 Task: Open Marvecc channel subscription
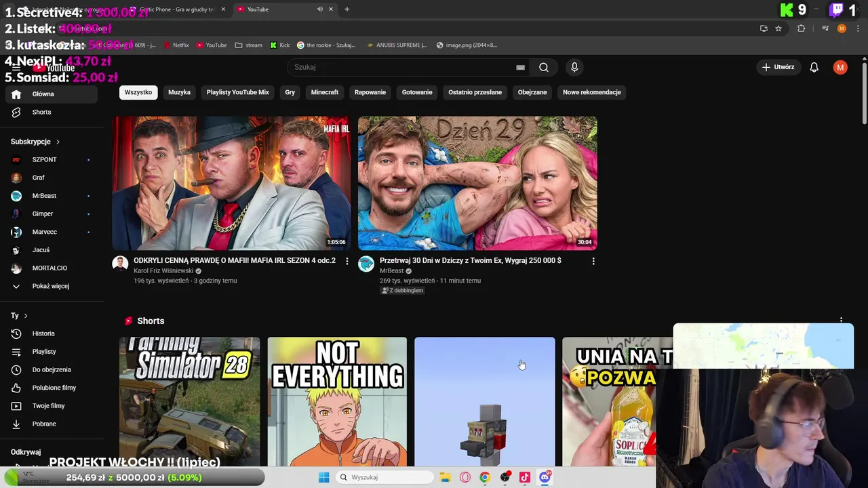coord(52,232)
